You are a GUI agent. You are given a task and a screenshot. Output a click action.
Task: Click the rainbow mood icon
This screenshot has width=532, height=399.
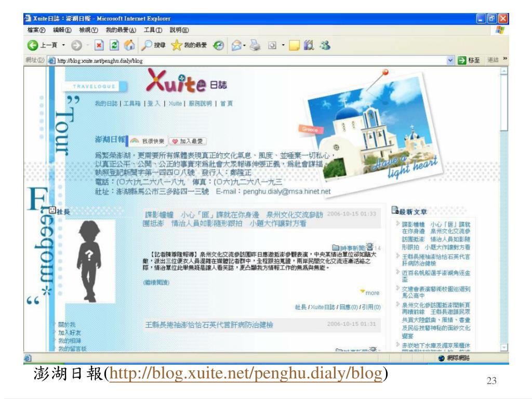click(135, 141)
